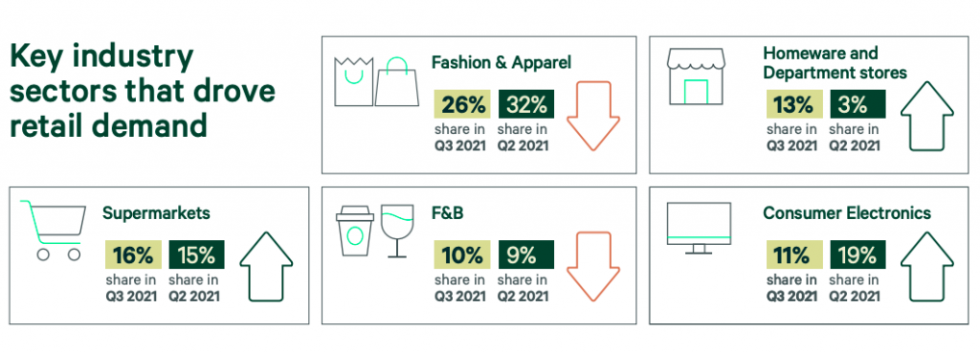980x353 pixels.
Task: Click the shopping cart icon
Action: click(x=54, y=230)
